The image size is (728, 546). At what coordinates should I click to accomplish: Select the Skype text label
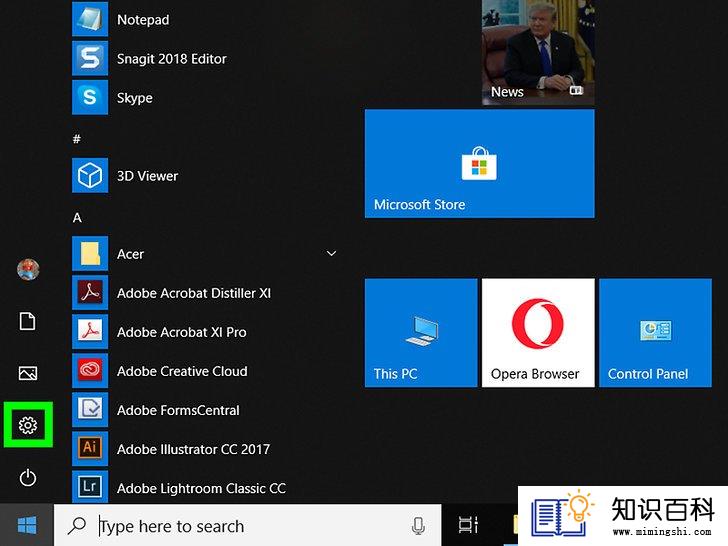pyautogui.click(x=135, y=98)
